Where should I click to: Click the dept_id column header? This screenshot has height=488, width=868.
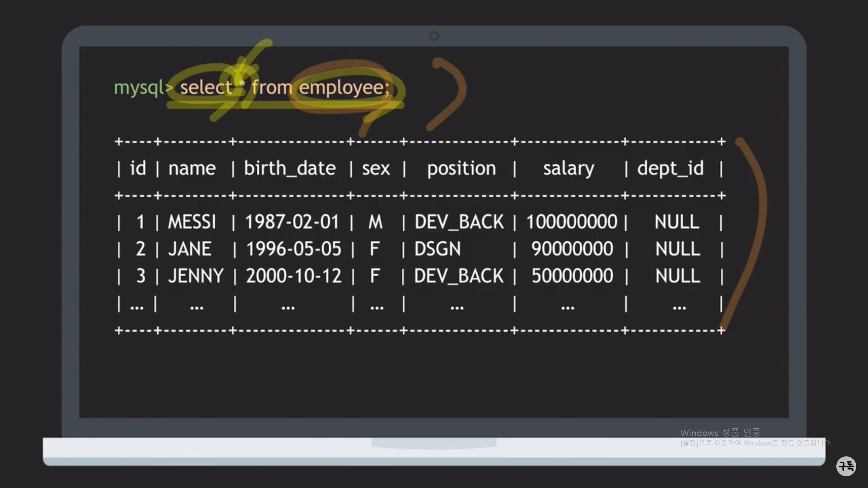click(670, 169)
